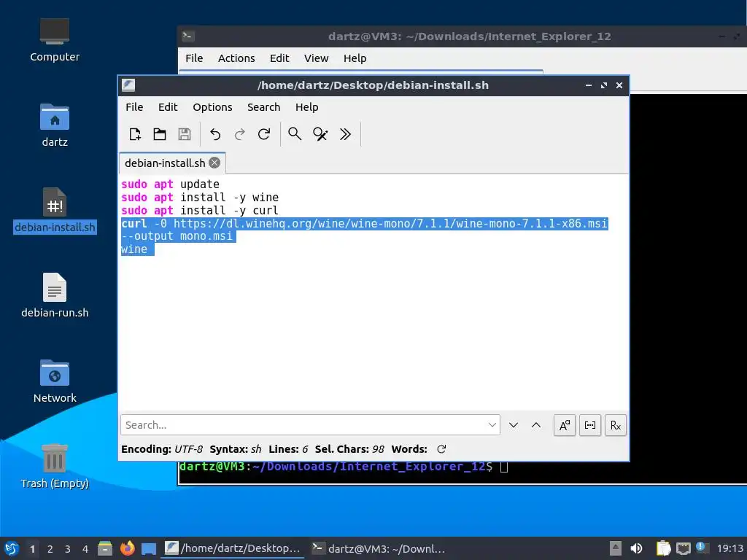This screenshot has height=560, width=747.
Task: Click the Sel. Chars: 98 status entry
Action: pos(349,449)
